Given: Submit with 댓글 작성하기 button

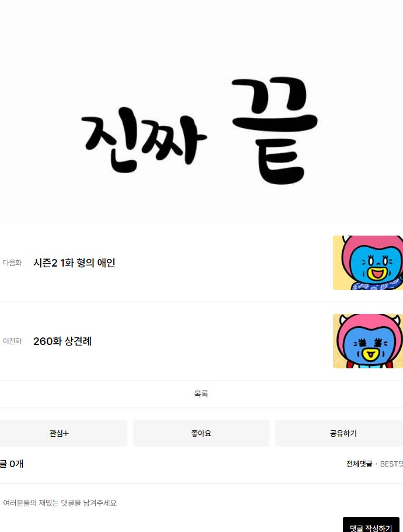Looking at the screenshot, I should click(x=371, y=526).
